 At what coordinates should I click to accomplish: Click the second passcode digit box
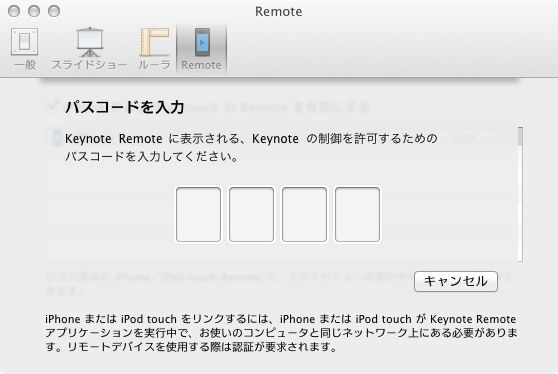(x=251, y=215)
